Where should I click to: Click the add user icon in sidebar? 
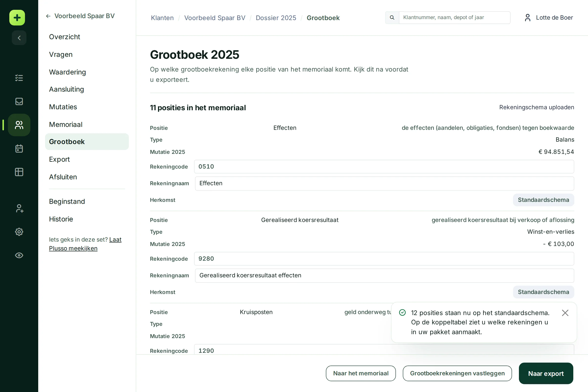19,208
